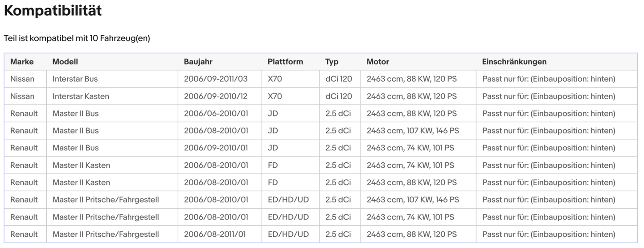Select the 2006/09-2010/12 Baujahr cell
The image size is (644, 248).
pos(216,96)
